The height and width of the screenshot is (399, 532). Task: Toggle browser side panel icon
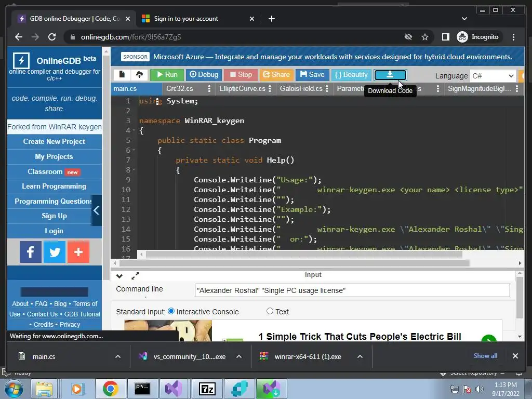(445, 37)
